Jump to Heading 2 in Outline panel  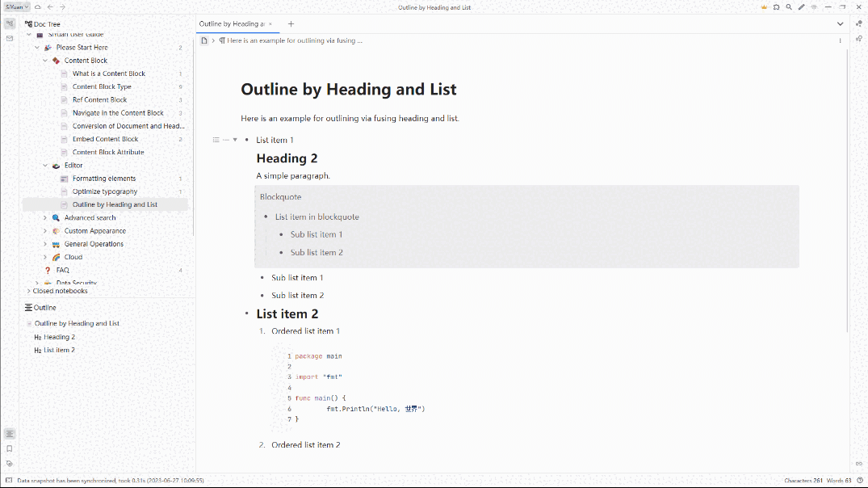point(59,337)
